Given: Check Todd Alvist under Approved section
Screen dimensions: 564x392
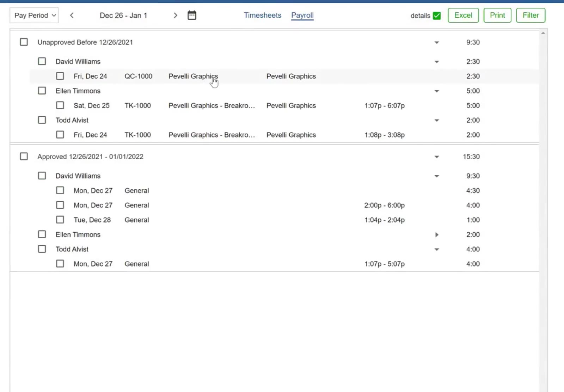Looking at the screenshot, I should point(42,249).
